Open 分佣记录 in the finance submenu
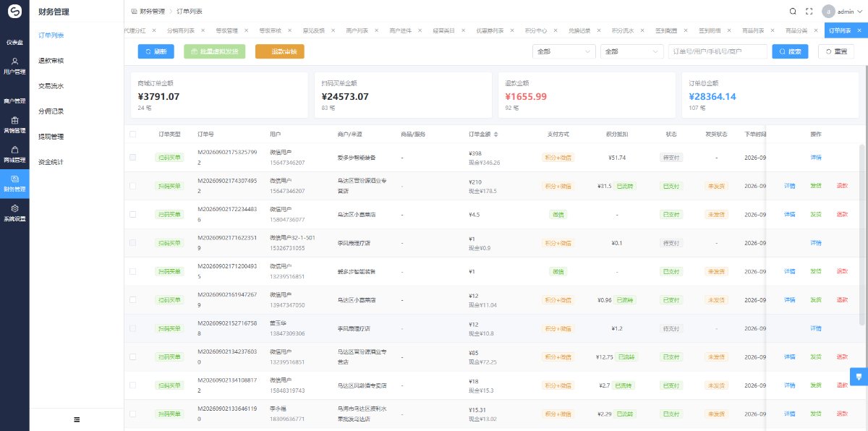The image size is (868, 431). tap(51, 111)
